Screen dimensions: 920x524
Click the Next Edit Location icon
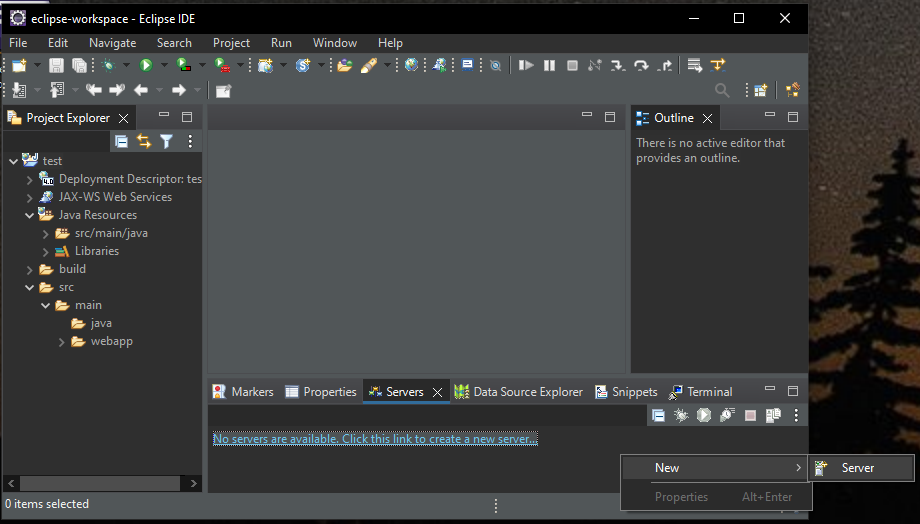[x=117, y=90]
